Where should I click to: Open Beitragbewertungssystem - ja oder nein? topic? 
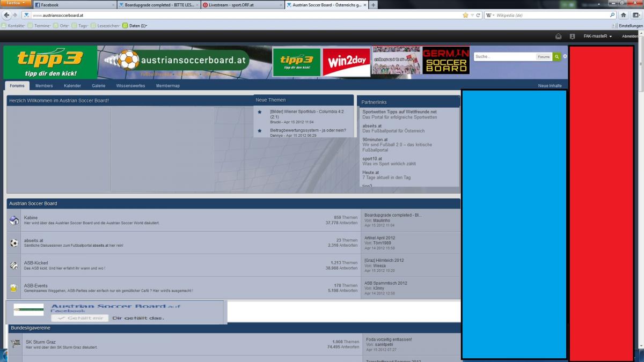point(308,130)
